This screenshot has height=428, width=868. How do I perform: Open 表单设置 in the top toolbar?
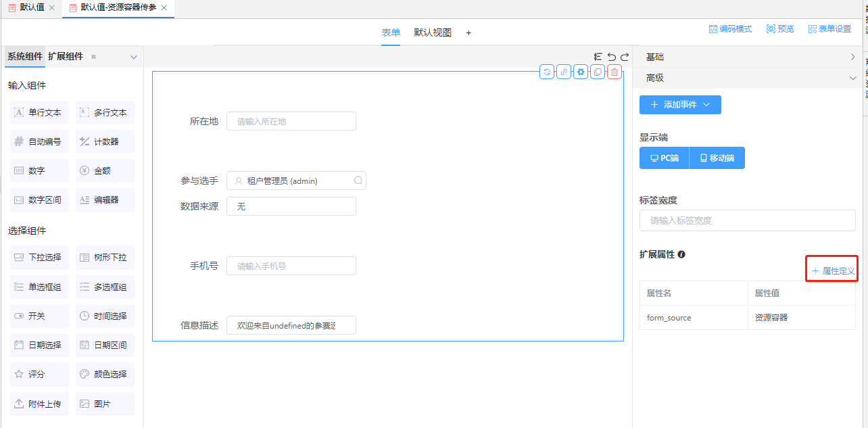(x=829, y=29)
